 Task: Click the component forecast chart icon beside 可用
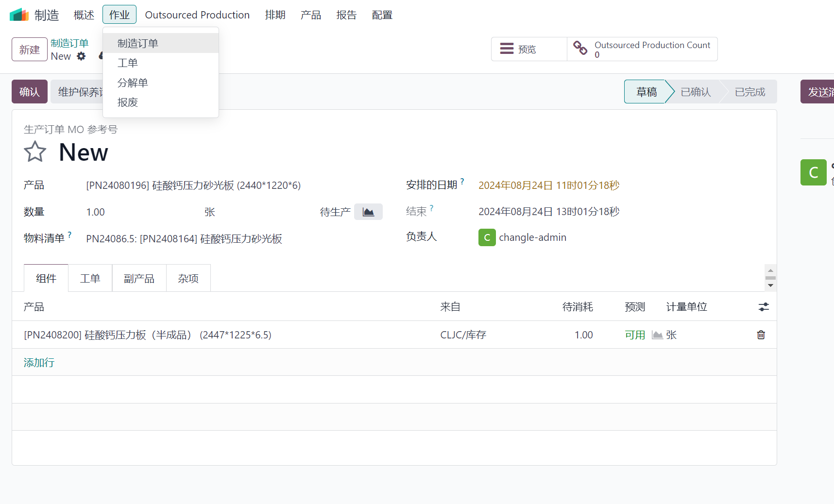point(657,335)
